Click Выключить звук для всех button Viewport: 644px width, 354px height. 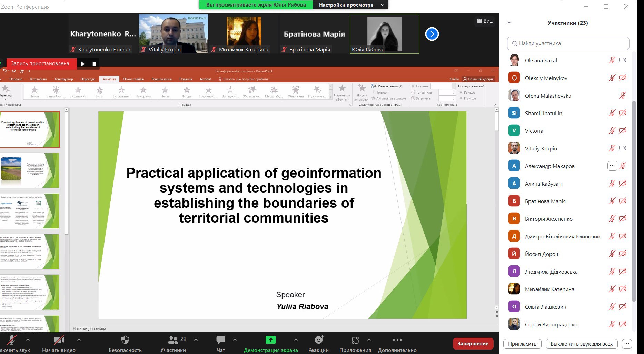582,344
